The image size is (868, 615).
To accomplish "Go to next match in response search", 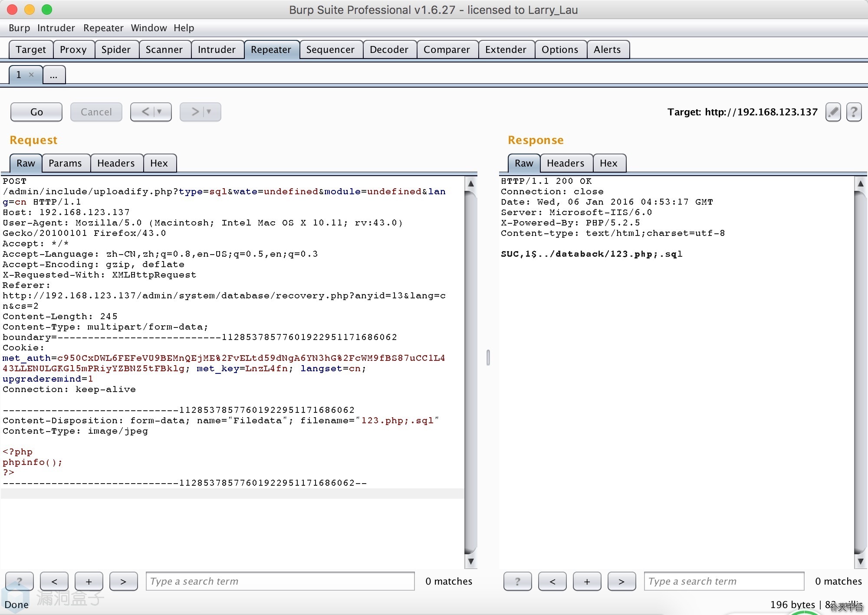I will pyautogui.click(x=622, y=582).
